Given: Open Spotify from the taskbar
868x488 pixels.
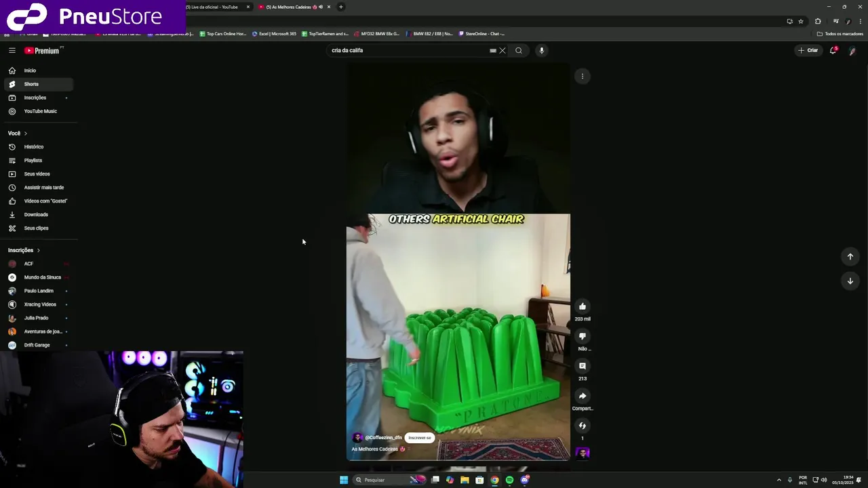Looking at the screenshot, I should pos(509,480).
